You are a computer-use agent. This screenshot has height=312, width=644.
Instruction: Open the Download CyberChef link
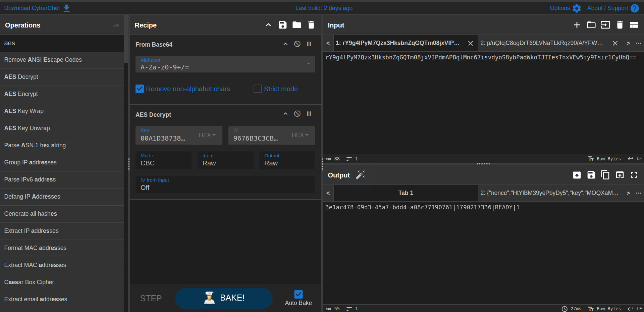(37, 8)
